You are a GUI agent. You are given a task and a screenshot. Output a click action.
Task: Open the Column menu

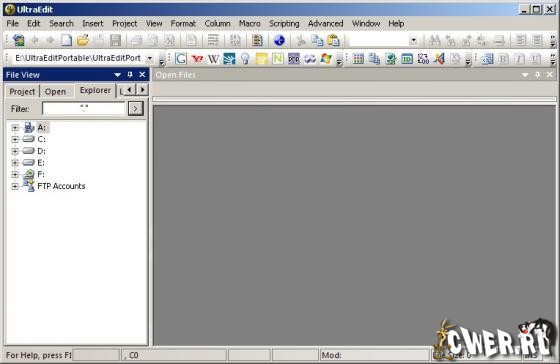(x=217, y=24)
